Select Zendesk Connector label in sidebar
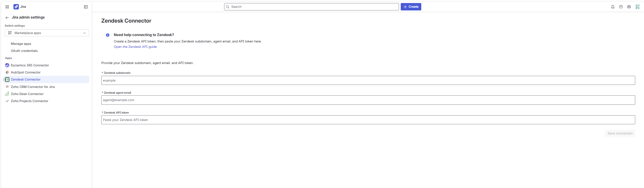This screenshot has width=644, height=188. [26, 80]
